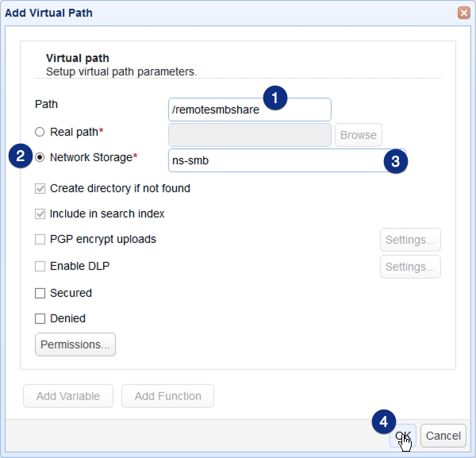Select the Real path radio button
The height and width of the screenshot is (458, 476).
(40, 132)
